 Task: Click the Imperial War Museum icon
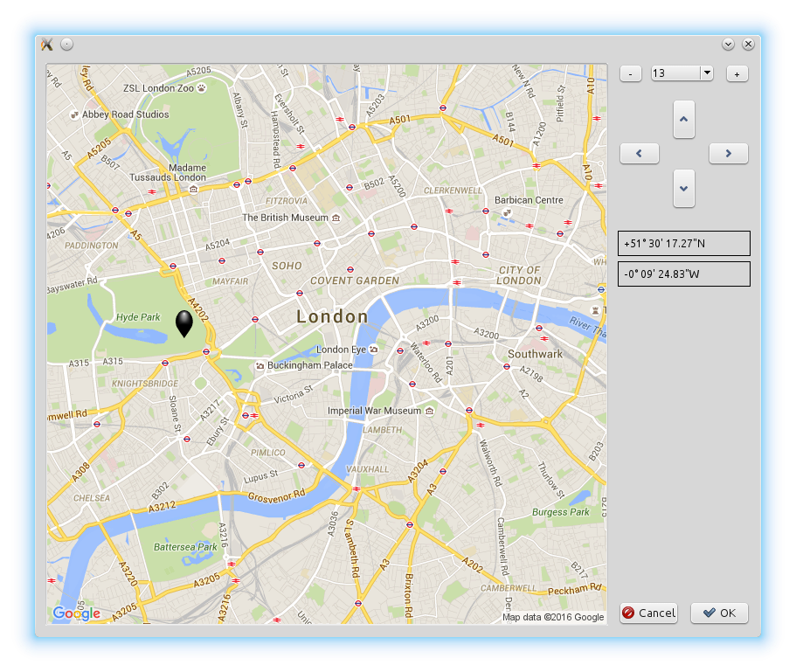coord(429,411)
